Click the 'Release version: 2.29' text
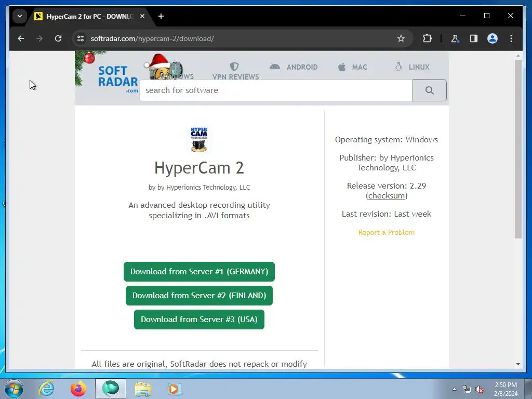Image resolution: width=532 pixels, height=399 pixels. tap(387, 186)
